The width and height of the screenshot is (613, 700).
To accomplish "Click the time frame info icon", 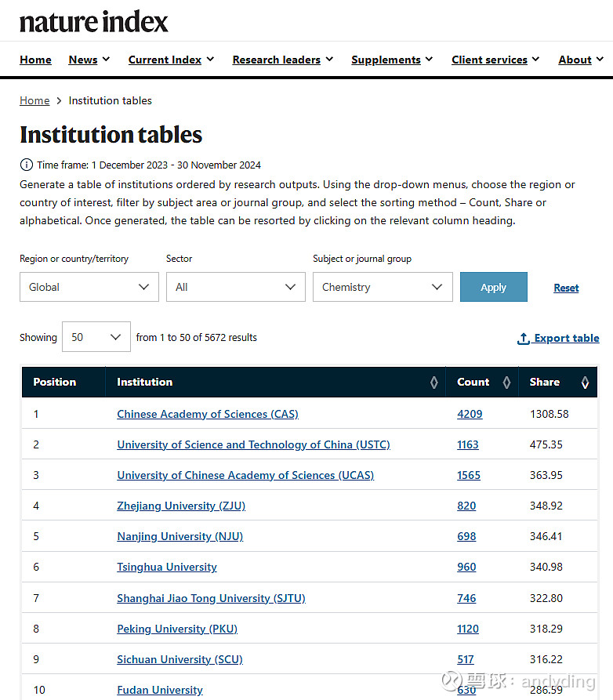I will (26, 165).
